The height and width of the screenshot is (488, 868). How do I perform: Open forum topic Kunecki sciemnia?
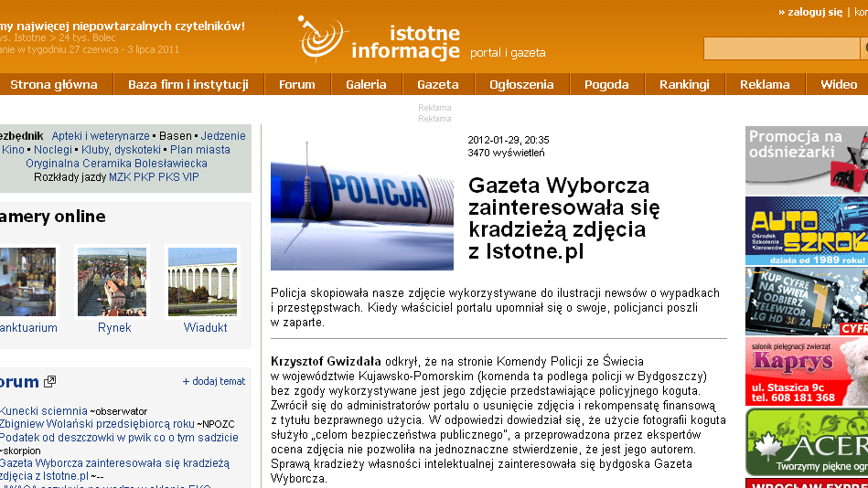point(44,411)
